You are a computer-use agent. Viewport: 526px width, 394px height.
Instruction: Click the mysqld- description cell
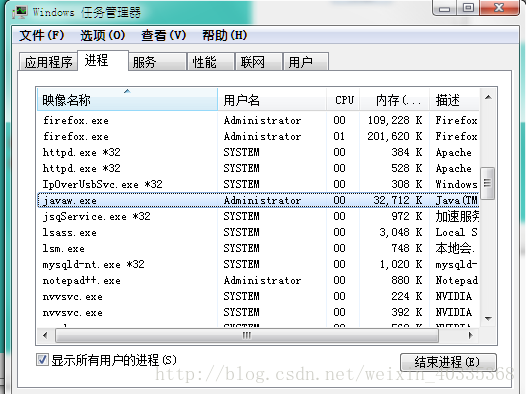tap(456, 265)
